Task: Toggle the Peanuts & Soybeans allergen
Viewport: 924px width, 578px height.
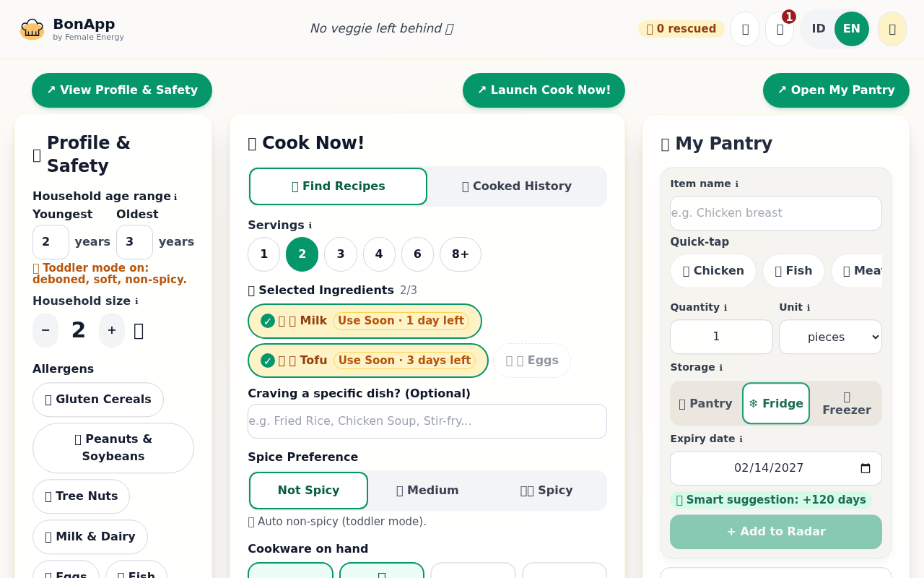Action: [x=113, y=448]
